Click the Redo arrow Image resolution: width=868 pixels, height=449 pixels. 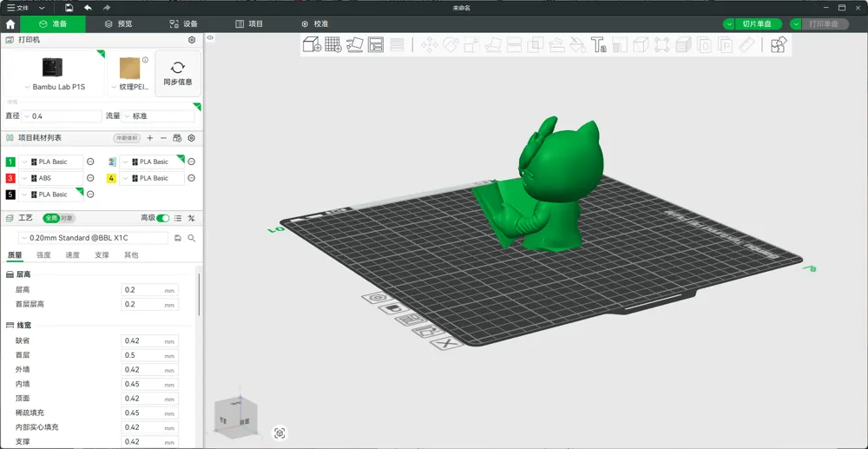(x=106, y=8)
